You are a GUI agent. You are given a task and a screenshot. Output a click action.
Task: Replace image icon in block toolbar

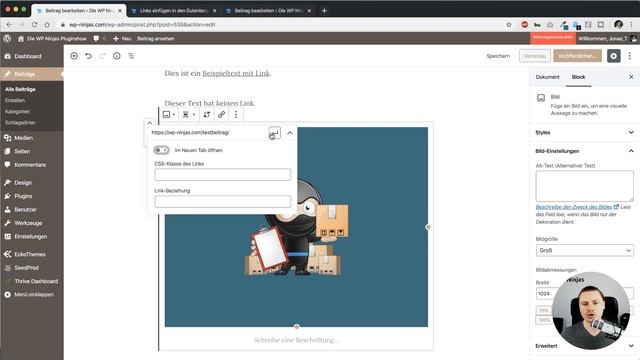click(207, 115)
